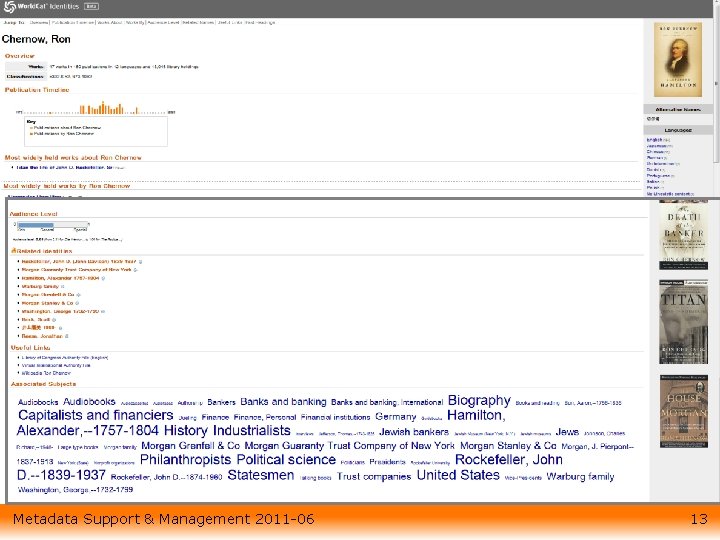This screenshot has width=720, height=540.
Task: Jump to the Overview section link
Action: [39, 22]
